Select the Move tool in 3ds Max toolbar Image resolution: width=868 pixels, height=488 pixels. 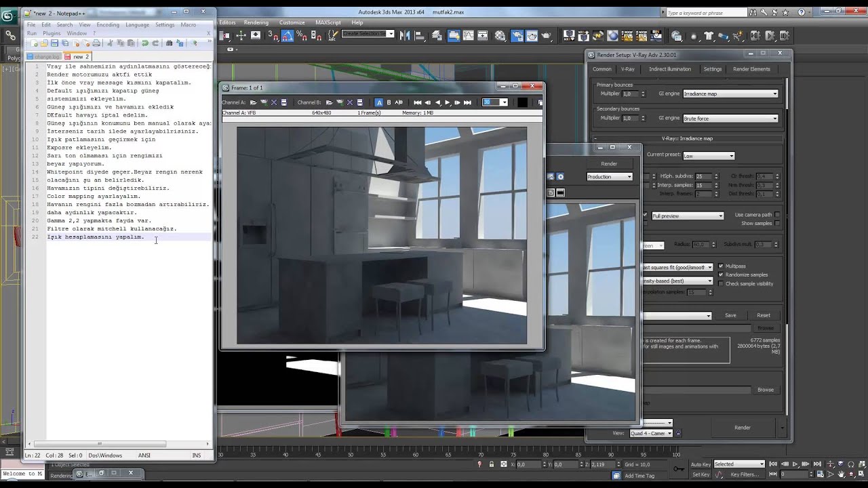tap(240, 36)
